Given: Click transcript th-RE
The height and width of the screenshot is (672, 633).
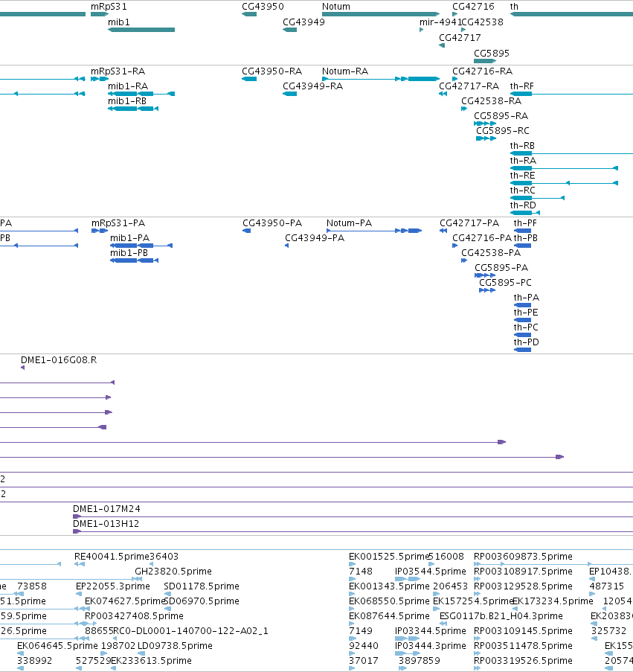Looking at the screenshot, I should pyautogui.click(x=564, y=183).
